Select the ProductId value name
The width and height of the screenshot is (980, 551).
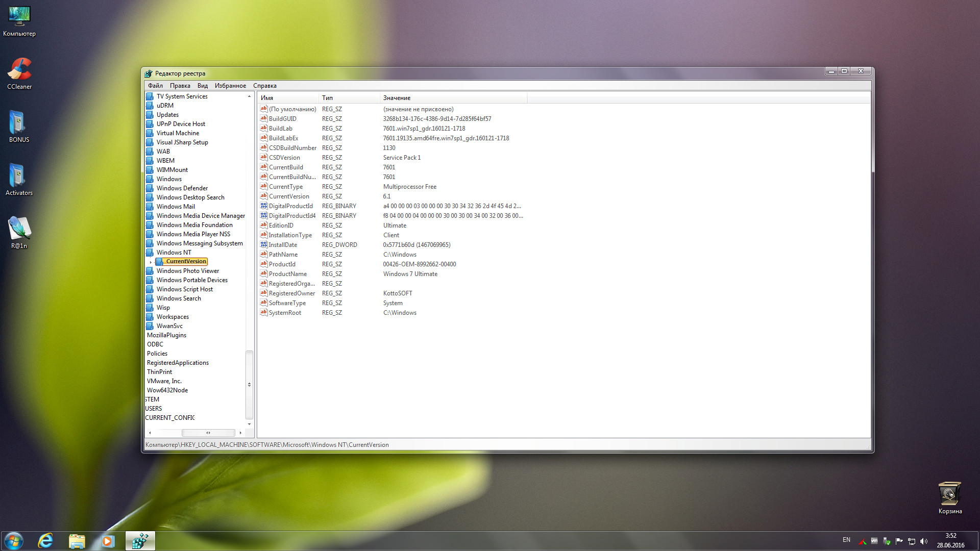coord(282,264)
